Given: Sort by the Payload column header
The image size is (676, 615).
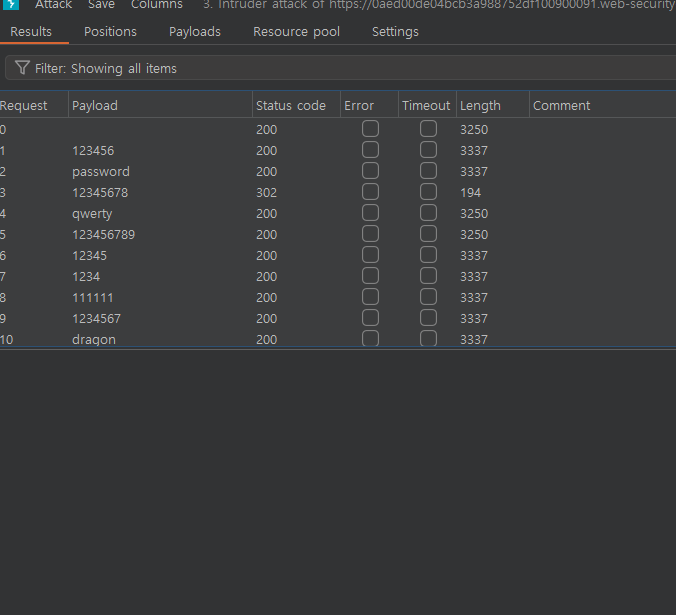Looking at the screenshot, I should (x=160, y=106).
